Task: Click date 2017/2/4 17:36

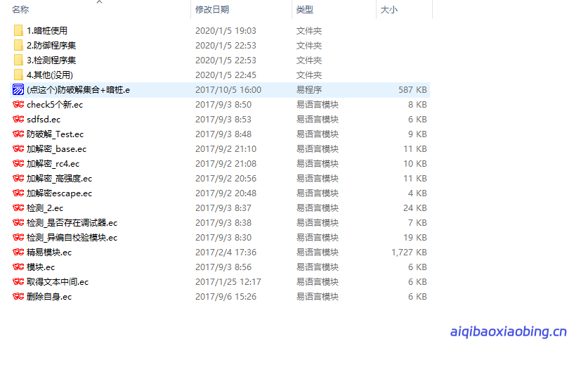Action: click(226, 253)
